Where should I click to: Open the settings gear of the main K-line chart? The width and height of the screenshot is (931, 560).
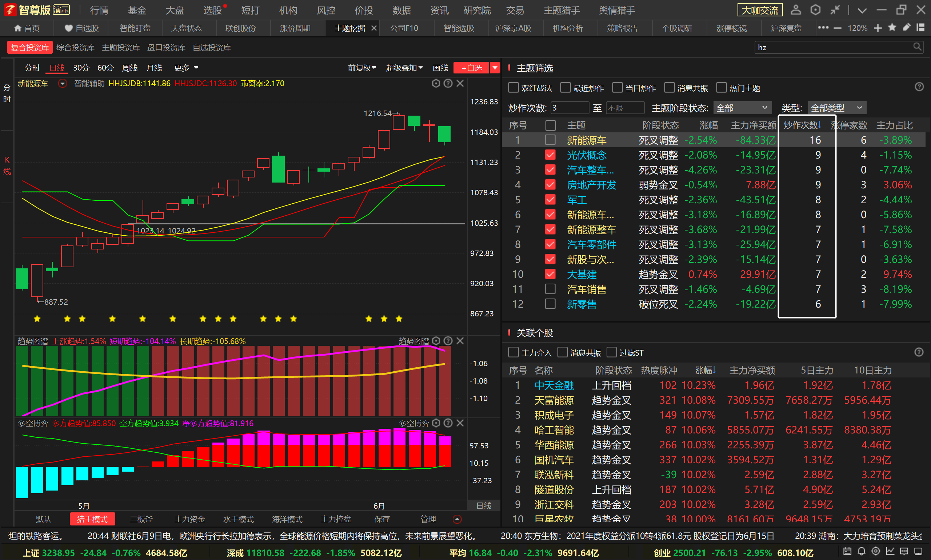point(436,83)
